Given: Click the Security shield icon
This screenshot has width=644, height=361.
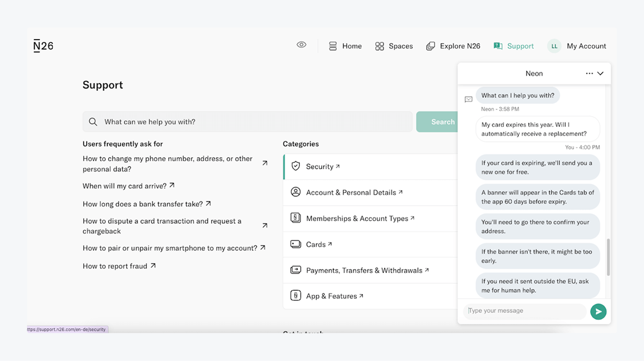Looking at the screenshot, I should coord(296,166).
